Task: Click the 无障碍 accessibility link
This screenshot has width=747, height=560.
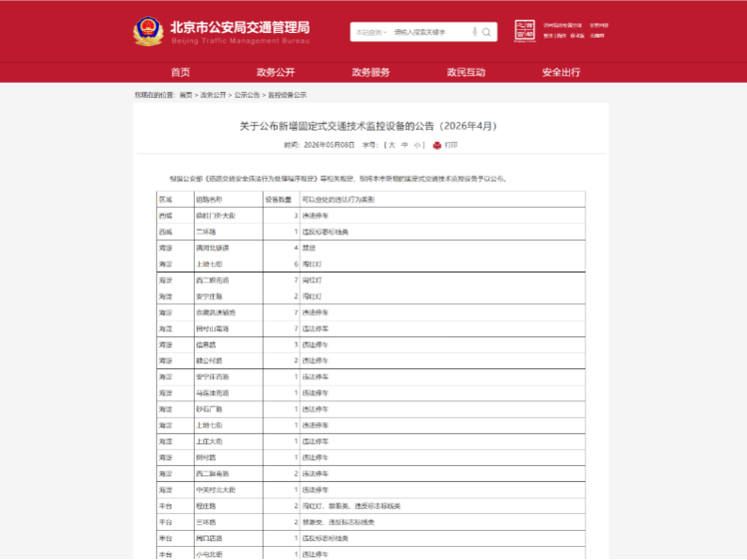Action: tap(597, 36)
